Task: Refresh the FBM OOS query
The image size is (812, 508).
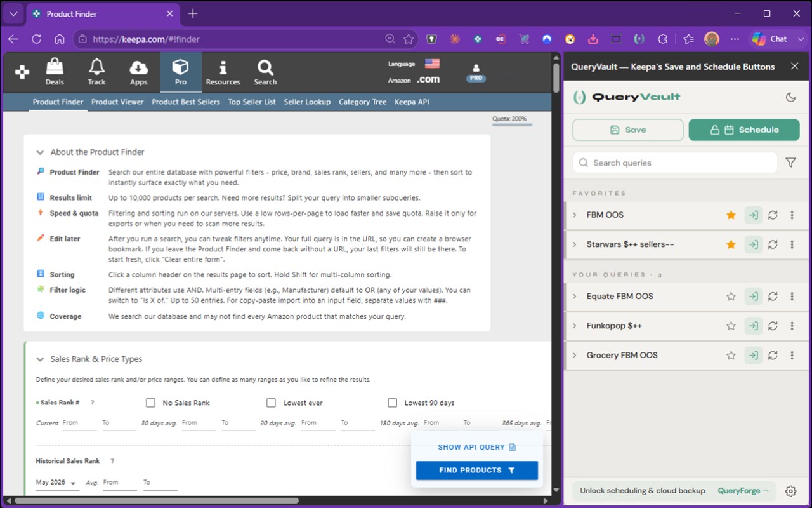Action: coord(773,215)
